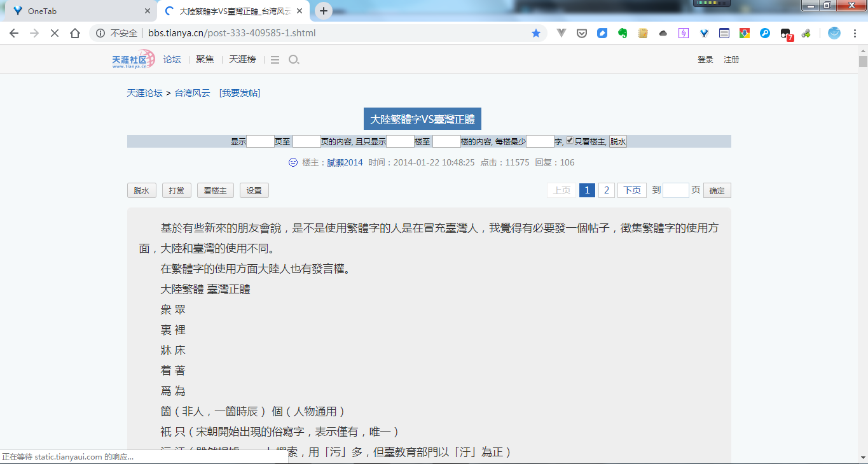Click the 设置 button
This screenshot has height=464, width=868.
[x=254, y=190]
